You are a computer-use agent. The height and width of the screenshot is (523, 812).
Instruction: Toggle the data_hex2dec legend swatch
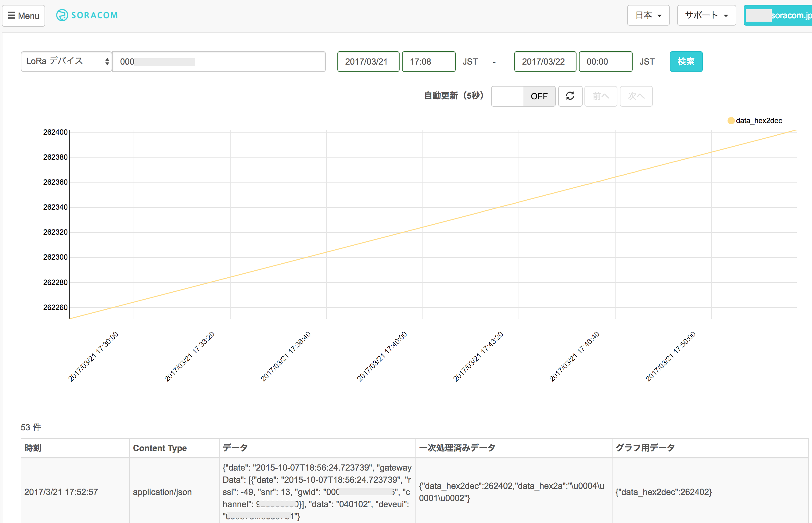pyautogui.click(x=731, y=121)
